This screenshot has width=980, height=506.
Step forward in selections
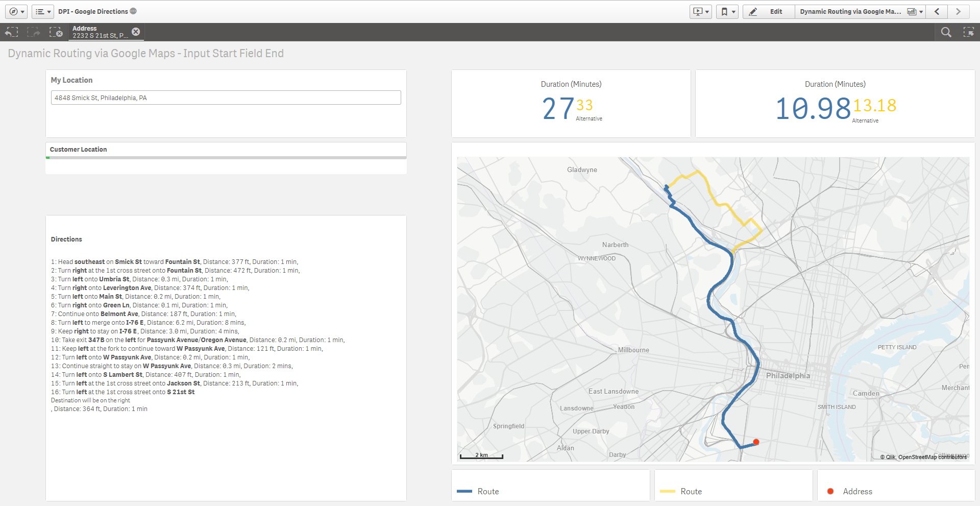point(34,32)
